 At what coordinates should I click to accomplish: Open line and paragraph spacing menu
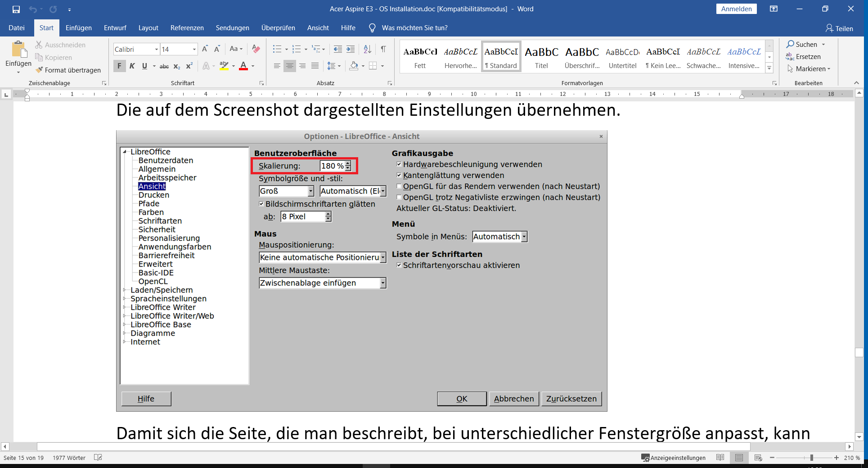tap(334, 66)
